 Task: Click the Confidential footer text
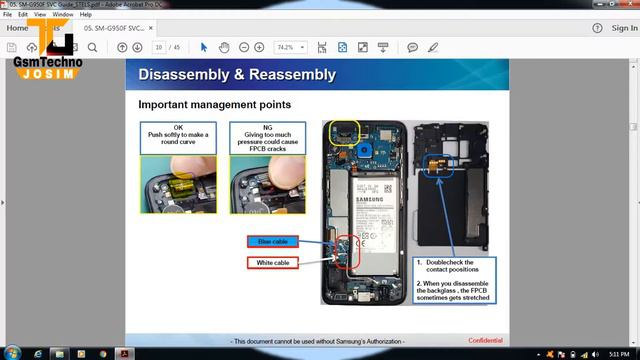tap(485, 340)
